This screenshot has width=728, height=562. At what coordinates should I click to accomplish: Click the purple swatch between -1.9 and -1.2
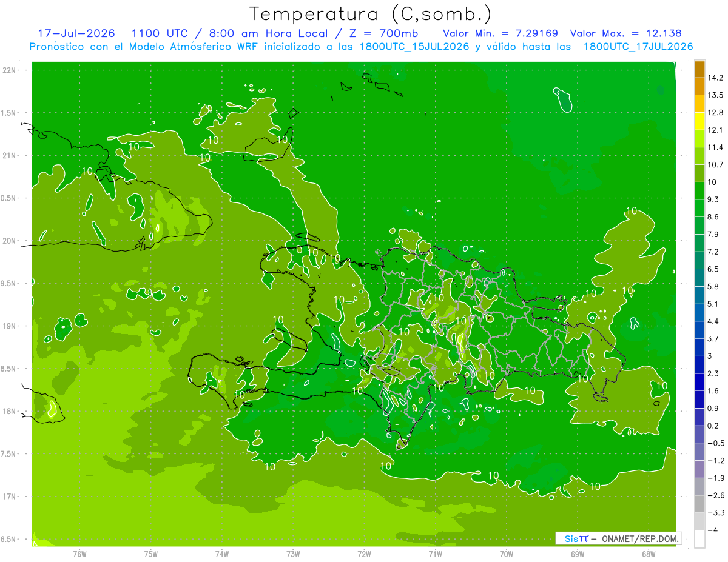(699, 469)
